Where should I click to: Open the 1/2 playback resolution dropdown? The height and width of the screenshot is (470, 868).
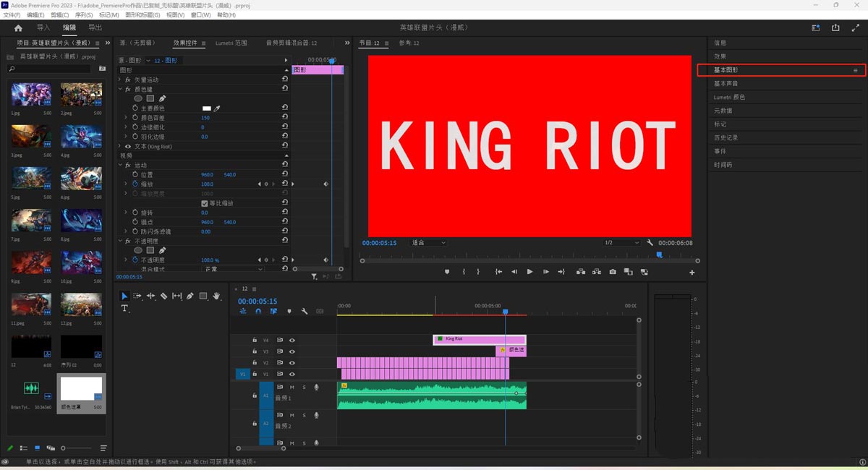[621, 243]
